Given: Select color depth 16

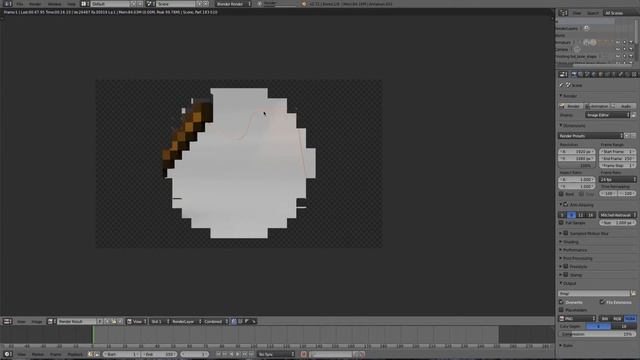Looking at the screenshot, I should [624, 327].
